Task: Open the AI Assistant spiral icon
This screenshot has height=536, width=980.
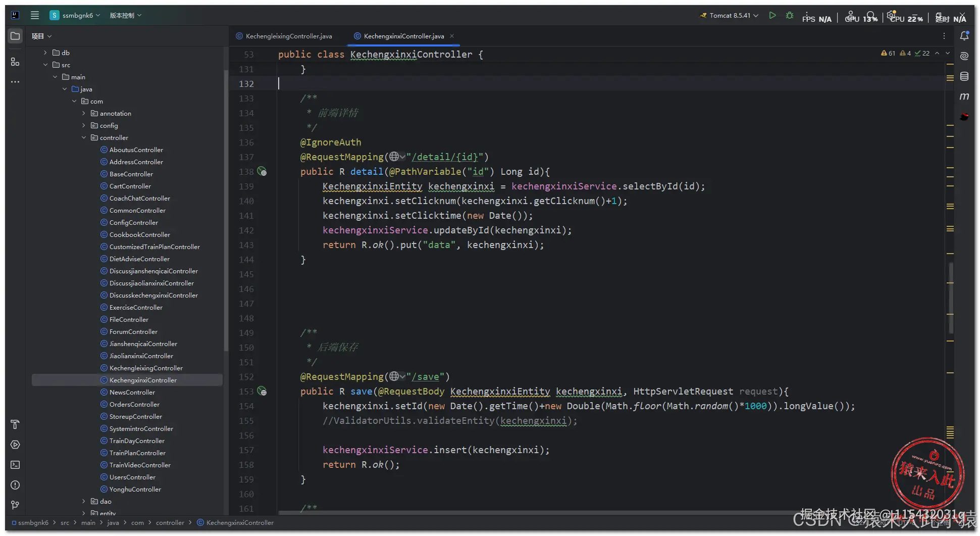Action: tap(964, 56)
